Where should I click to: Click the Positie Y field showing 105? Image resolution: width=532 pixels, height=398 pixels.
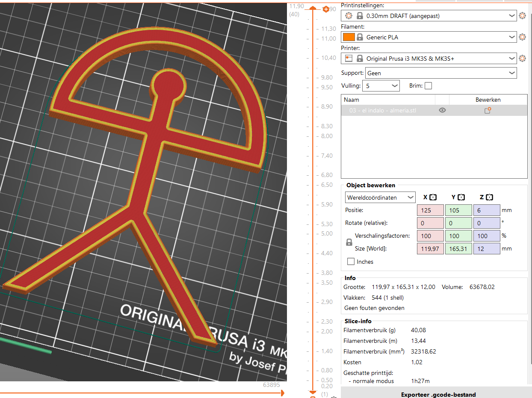pos(458,210)
